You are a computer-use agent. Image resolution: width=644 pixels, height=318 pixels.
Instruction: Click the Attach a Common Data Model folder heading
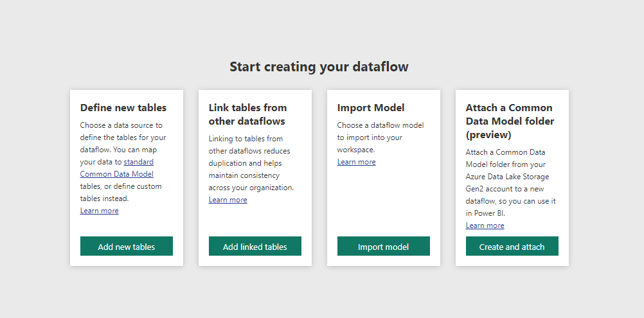pyautogui.click(x=510, y=121)
